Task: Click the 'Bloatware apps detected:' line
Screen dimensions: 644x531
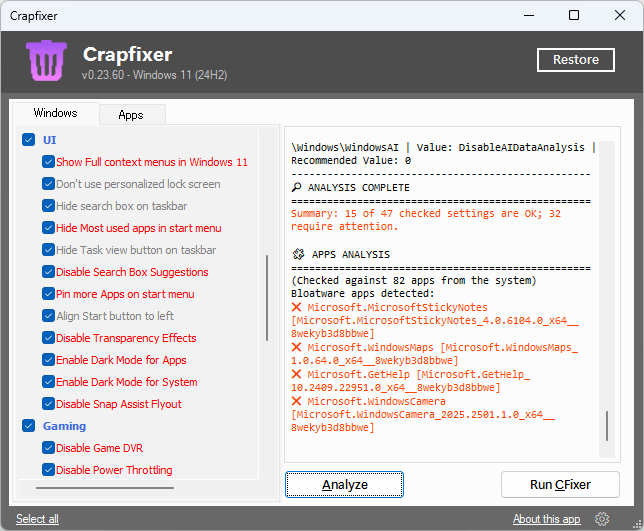Action: [x=363, y=294]
